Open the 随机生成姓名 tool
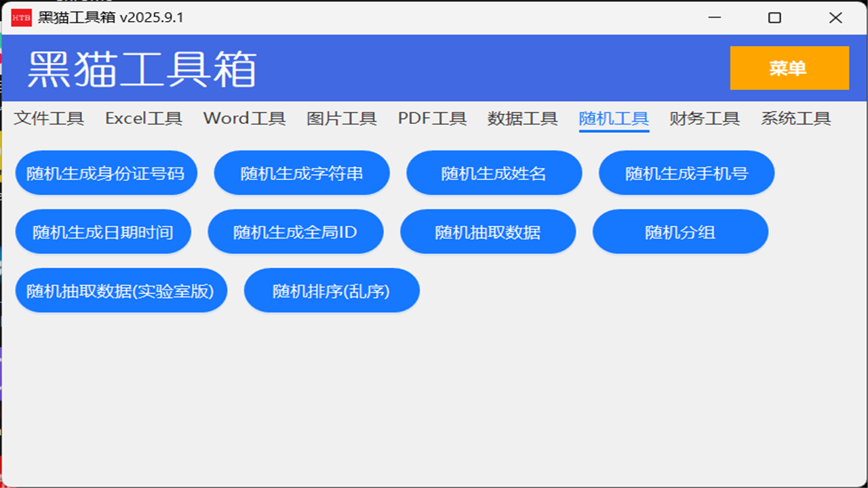 (x=494, y=173)
